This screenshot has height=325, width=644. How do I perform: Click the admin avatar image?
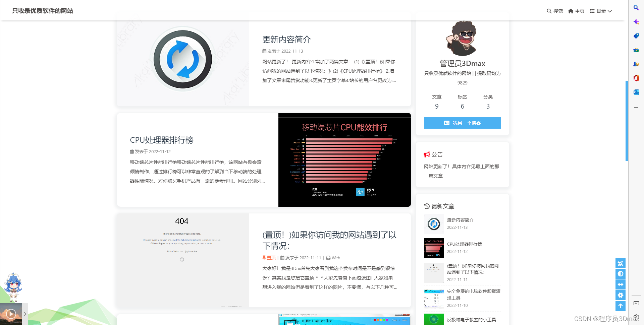(463, 38)
